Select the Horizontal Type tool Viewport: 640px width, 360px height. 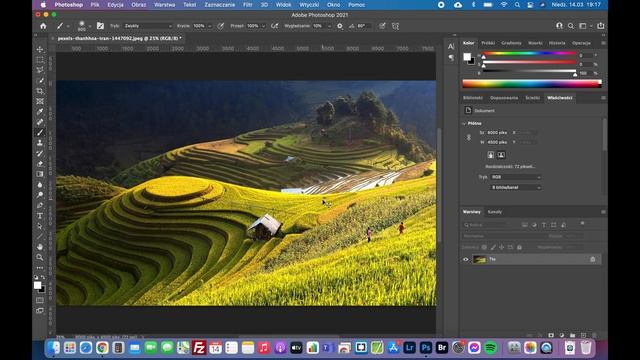coord(40,216)
